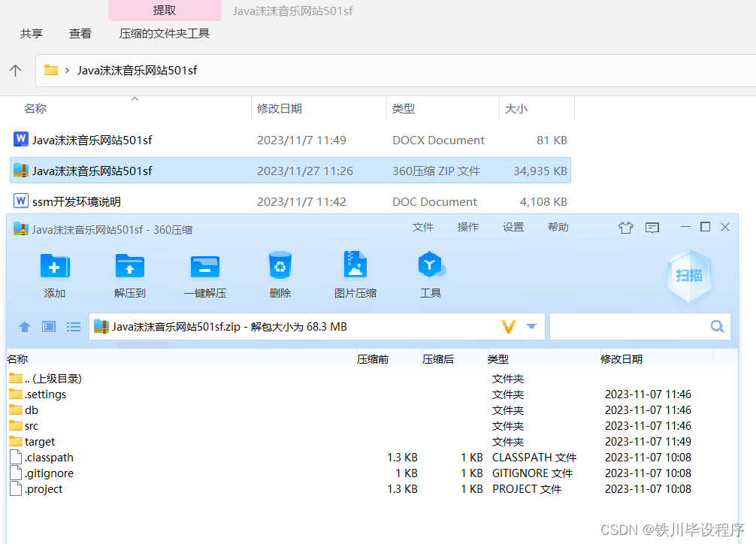Sort Explorer files by 类型 column

tap(403, 108)
